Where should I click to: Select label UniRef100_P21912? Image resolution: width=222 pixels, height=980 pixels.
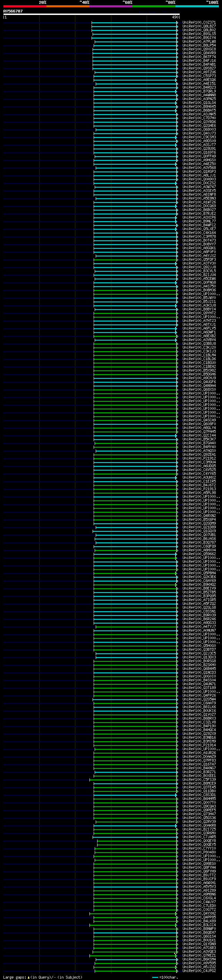coord(199,459)
